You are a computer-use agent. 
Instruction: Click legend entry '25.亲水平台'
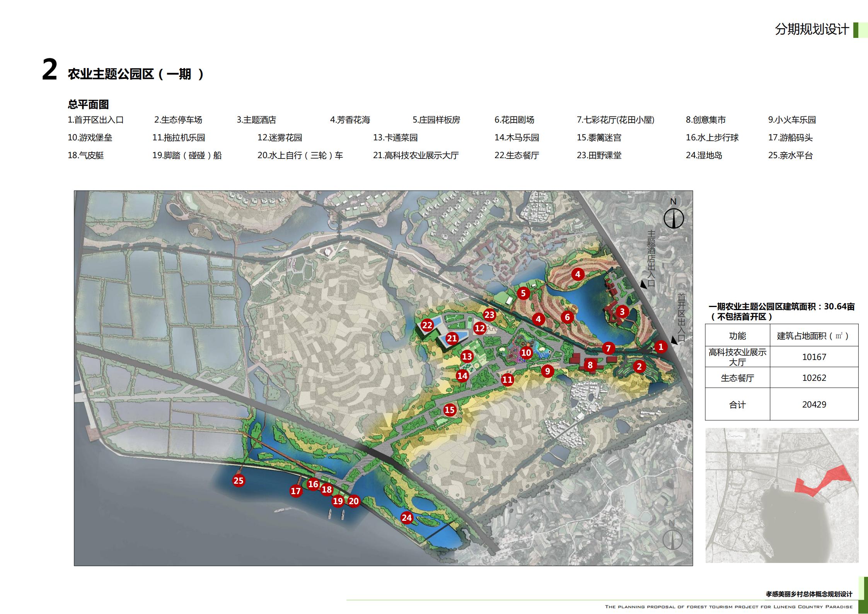click(x=791, y=155)
